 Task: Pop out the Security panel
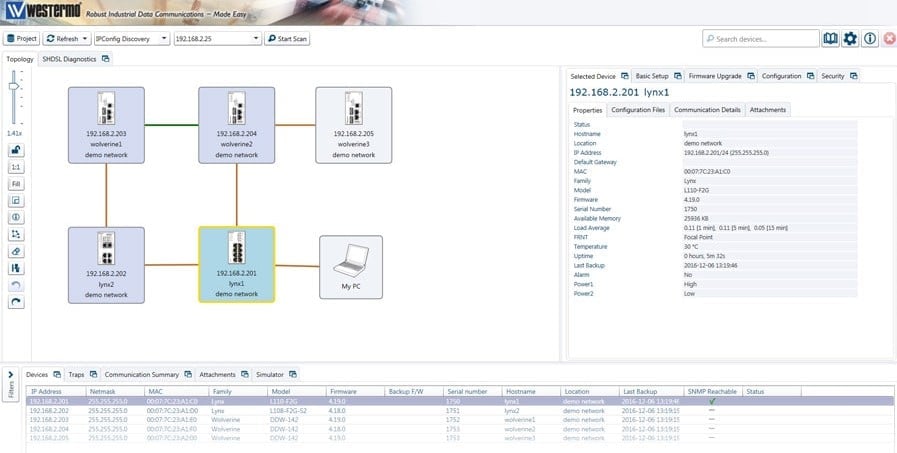pyautogui.click(x=853, y=76)
